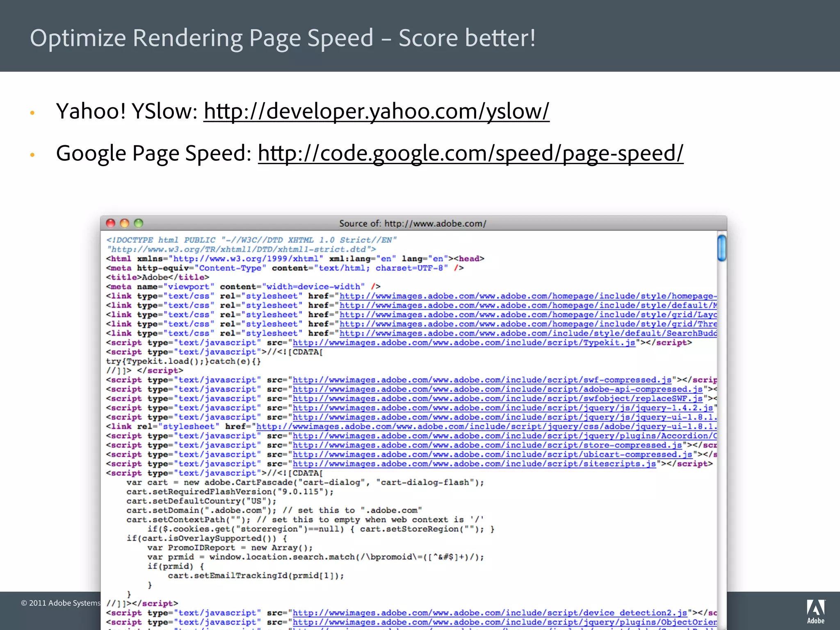Screen dimensions: 840x630
Task: Click the 'cart.setEmailTrackingId(prmid[1]);' line
Action: pos(256,575)
